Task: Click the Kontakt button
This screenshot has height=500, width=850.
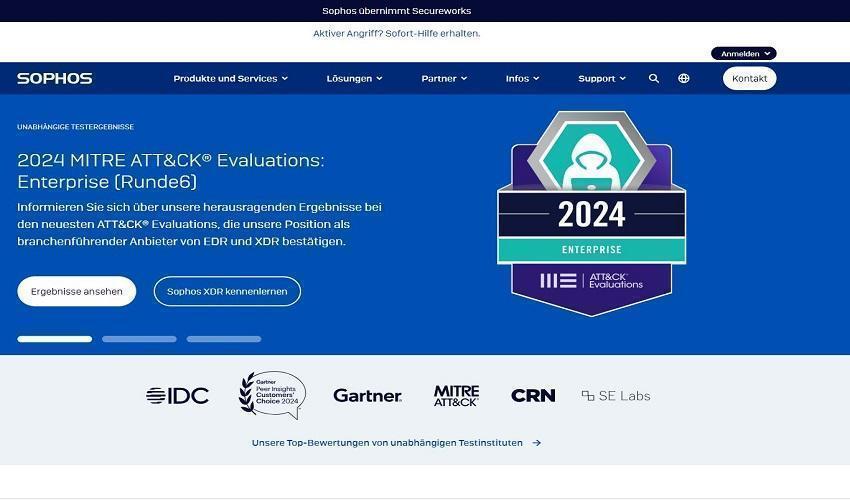Action: coord(750,79)
